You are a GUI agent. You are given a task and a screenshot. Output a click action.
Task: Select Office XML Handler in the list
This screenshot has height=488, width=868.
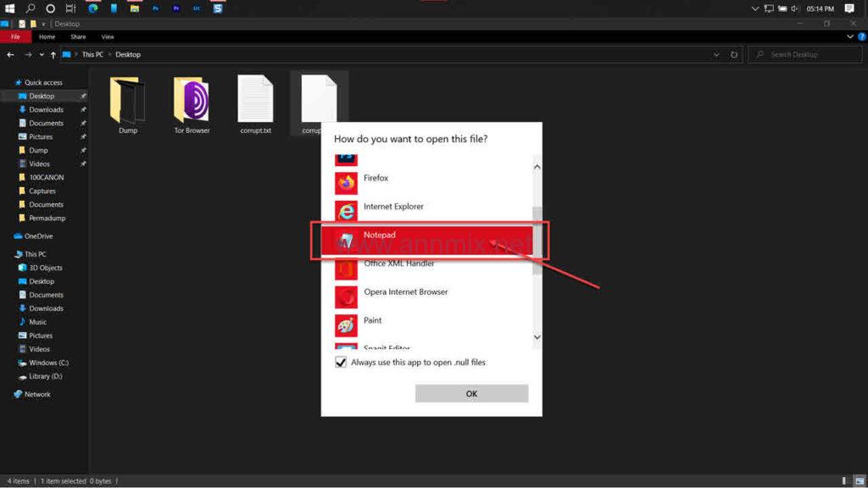click(x=398, y=264)
